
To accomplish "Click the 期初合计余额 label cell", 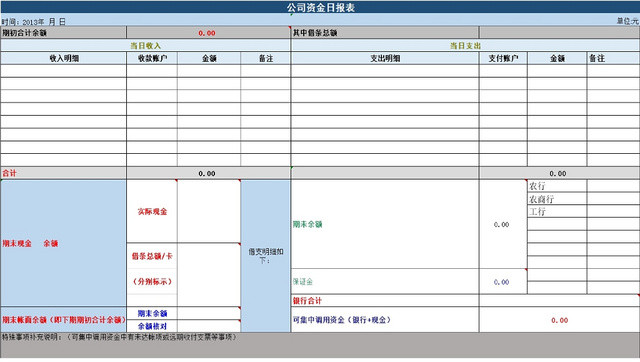I will 63,33.
